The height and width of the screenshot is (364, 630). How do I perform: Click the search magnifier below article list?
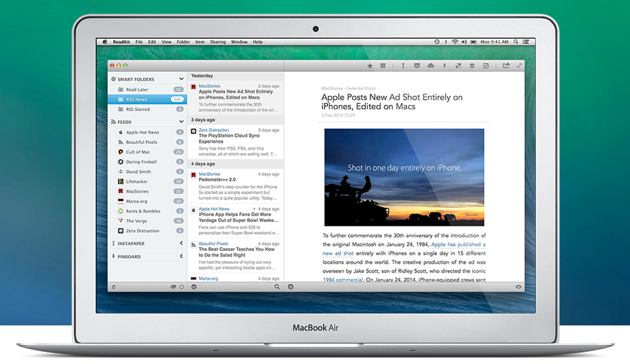(x=276, y=287)
